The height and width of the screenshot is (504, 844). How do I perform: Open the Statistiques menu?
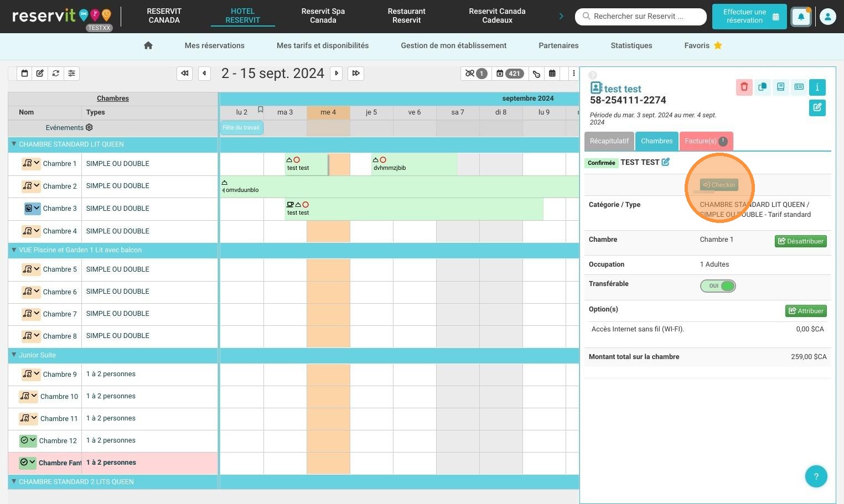pyautogui.click(x=631, y=45)
